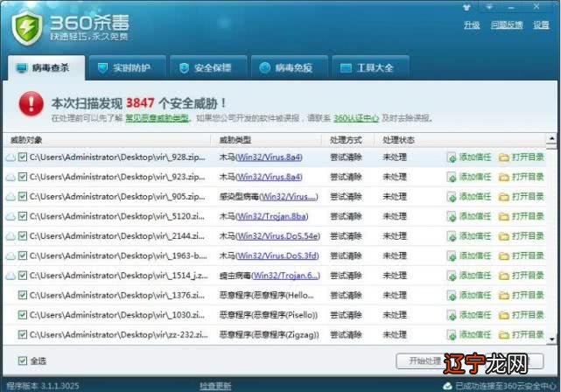Uncheck the _928.zip row checkbox
561x392 pixels.
23,157
